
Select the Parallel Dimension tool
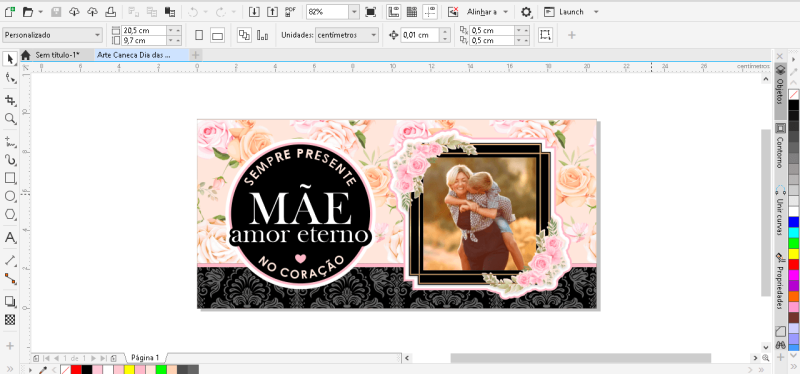point(10,260)
